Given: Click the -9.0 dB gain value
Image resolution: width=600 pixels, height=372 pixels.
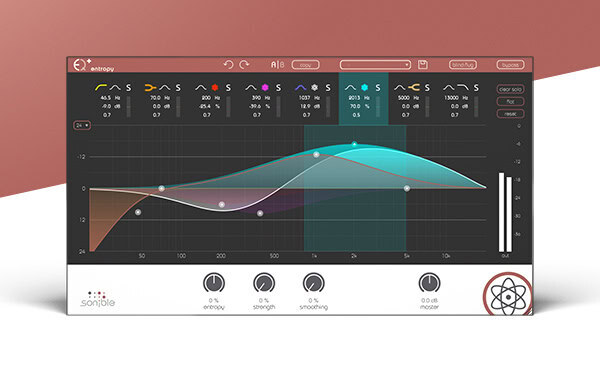Looking at the screenshot, I should coord(106,106).
